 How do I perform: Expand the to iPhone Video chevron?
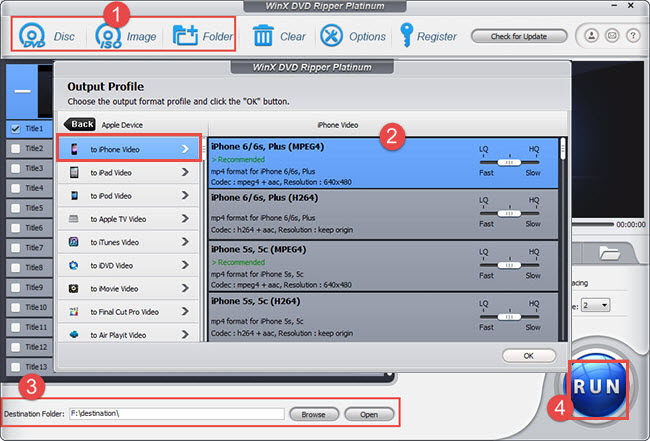click(x=185, y=149)
